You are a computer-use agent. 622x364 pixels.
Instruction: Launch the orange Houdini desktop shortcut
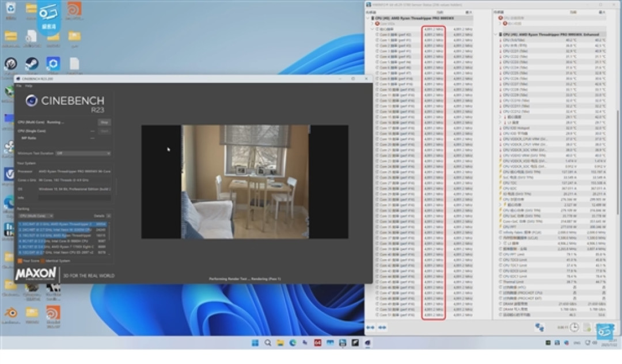click(x=74, y=9)
